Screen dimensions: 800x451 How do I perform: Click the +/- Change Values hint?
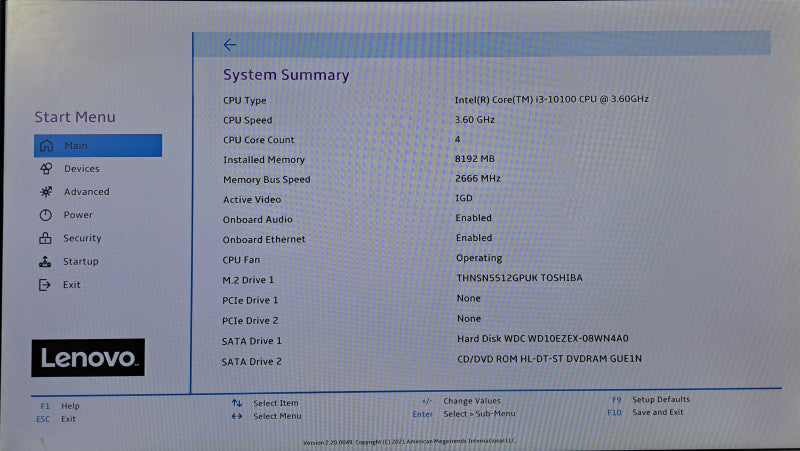click(461, 401)
